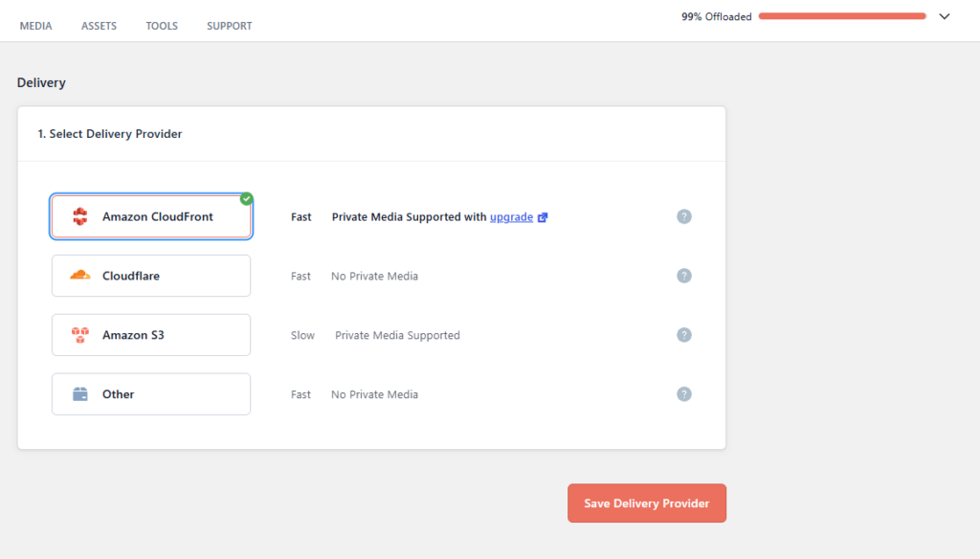Choose Cloudflare as delivery provider
Image resolution: width=980 pixels, height=559 pixels.
point(151,276)
